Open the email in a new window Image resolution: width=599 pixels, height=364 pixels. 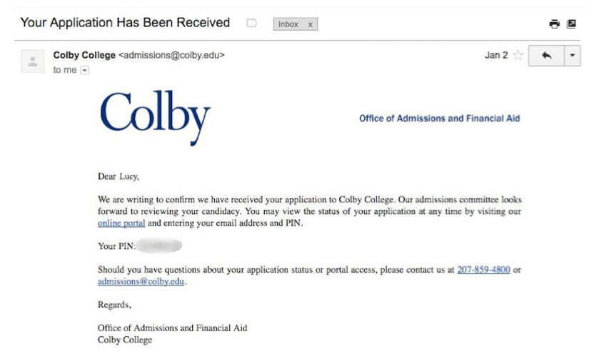[x=571, y=24]
